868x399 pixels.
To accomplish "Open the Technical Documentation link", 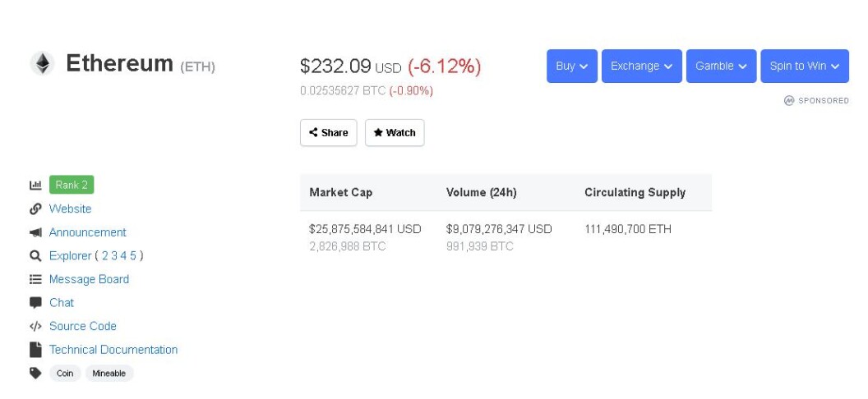I will pos(113,350).
